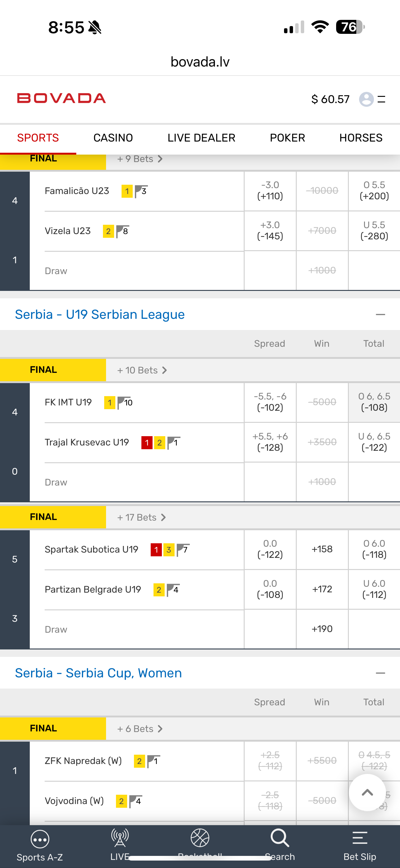Image resolution: width=400 pixels, height=868 pixels.
Task: Switch to the CASINO tab
Action: pos(113,138)
